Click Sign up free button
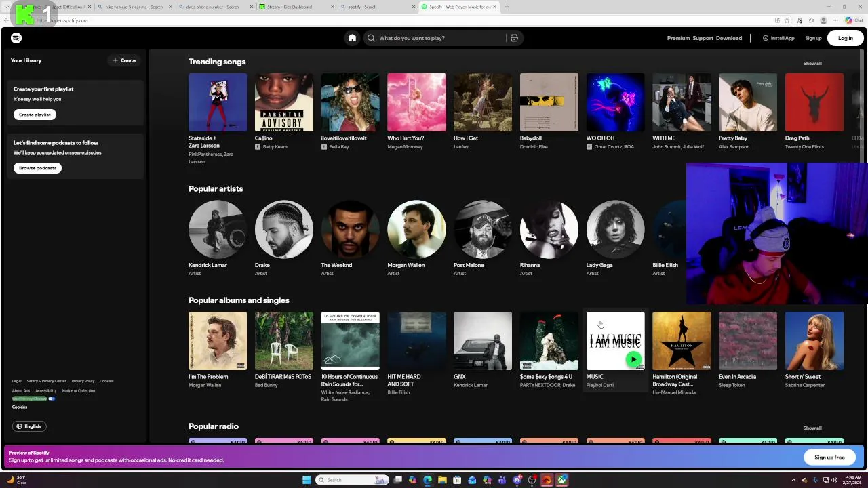The image size is (868, 488). tap(829, 457)
